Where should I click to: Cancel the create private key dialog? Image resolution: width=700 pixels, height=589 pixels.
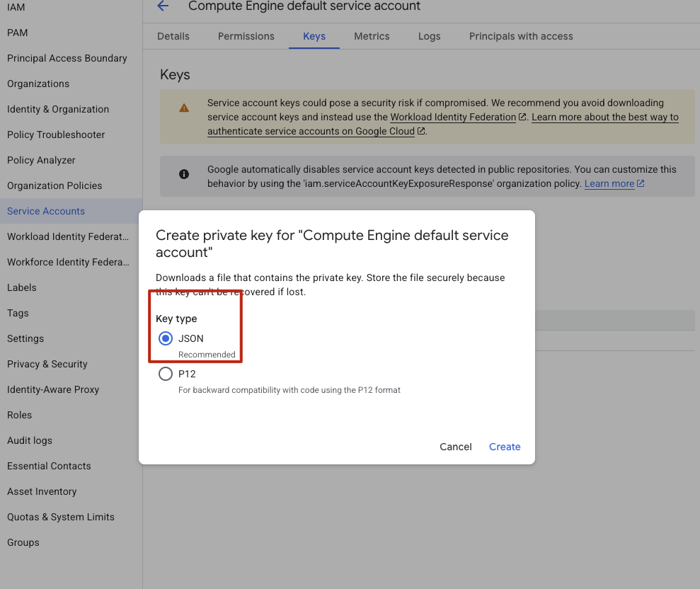coord(455,447)
